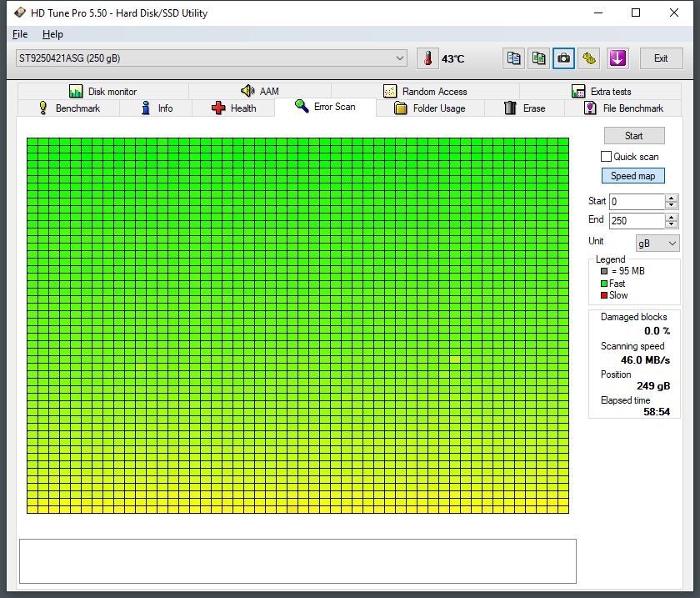Click the AAM speaker icon

coord(247,91)
